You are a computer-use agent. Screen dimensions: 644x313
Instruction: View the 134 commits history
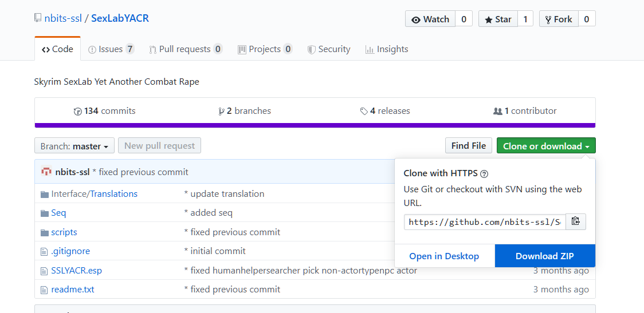[x=105, y=111]
